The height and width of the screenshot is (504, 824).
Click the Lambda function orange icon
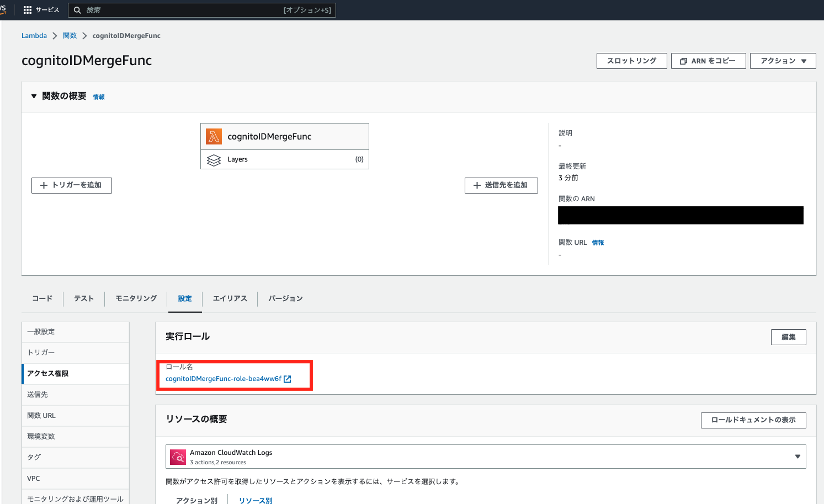pos(214,136)
